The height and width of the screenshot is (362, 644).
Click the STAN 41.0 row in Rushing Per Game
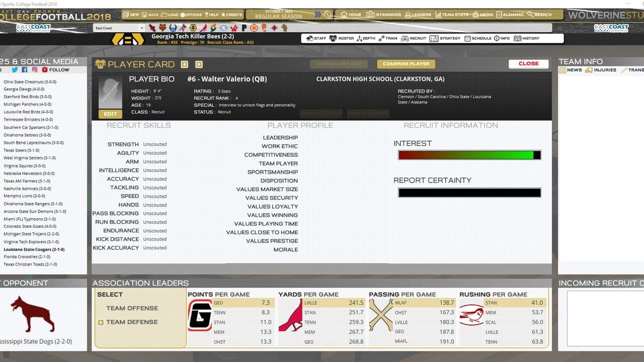point(515,303)
